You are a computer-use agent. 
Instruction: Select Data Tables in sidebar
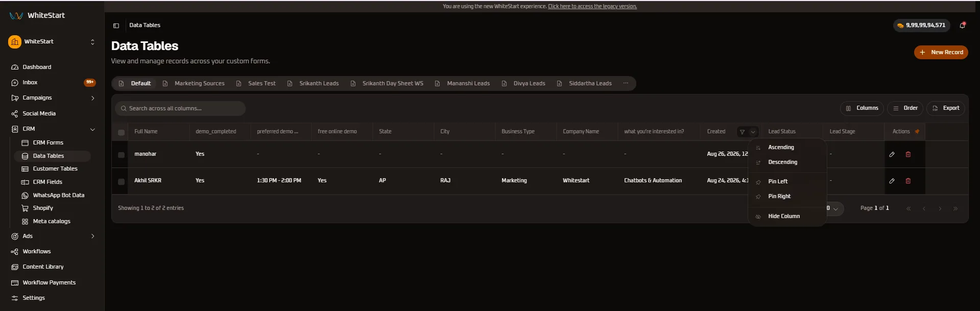tap(52, 156)
